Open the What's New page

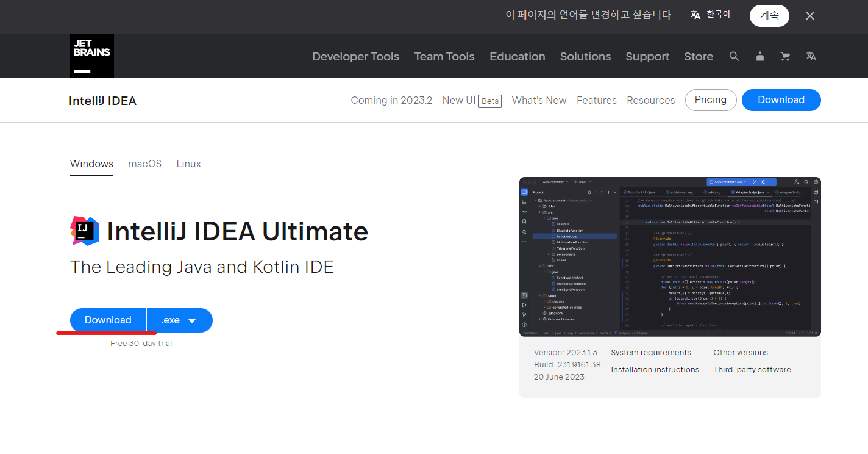click(x=539, y=100)
